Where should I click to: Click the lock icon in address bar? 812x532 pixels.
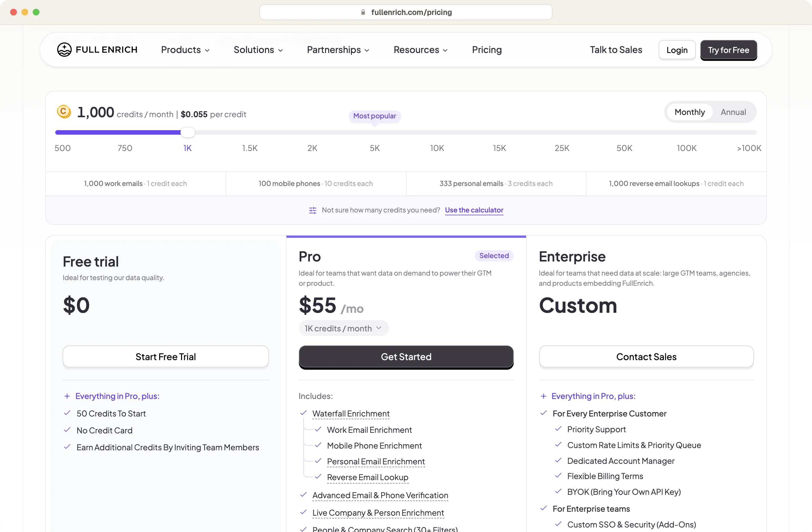click(x=363, y=12)
